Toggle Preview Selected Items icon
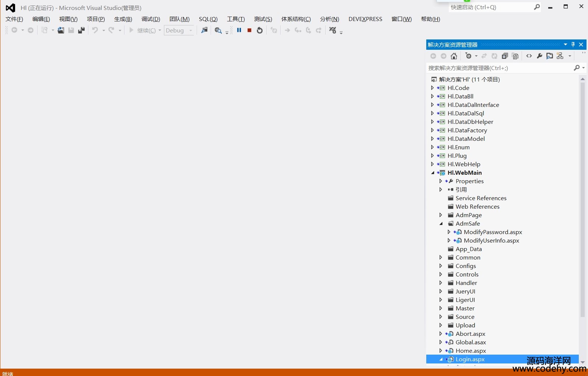The image size is (588, 376). (550, 56)
